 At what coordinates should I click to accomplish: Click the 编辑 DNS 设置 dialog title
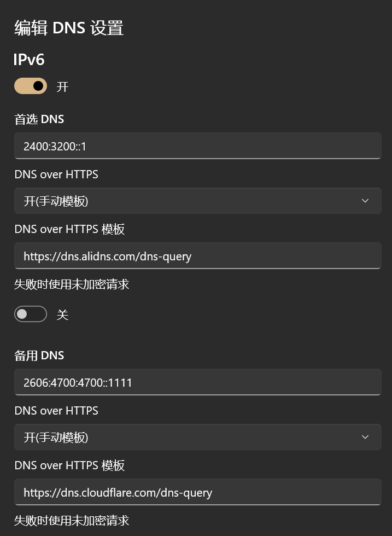point(69,28)
